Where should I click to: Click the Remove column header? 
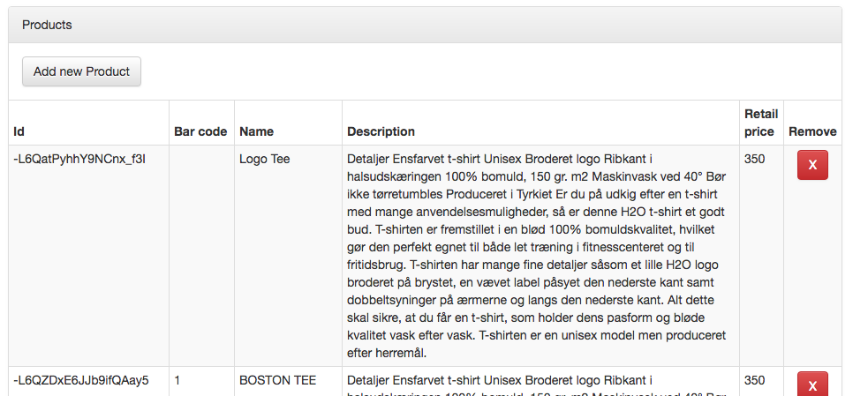tap(812, 131)
